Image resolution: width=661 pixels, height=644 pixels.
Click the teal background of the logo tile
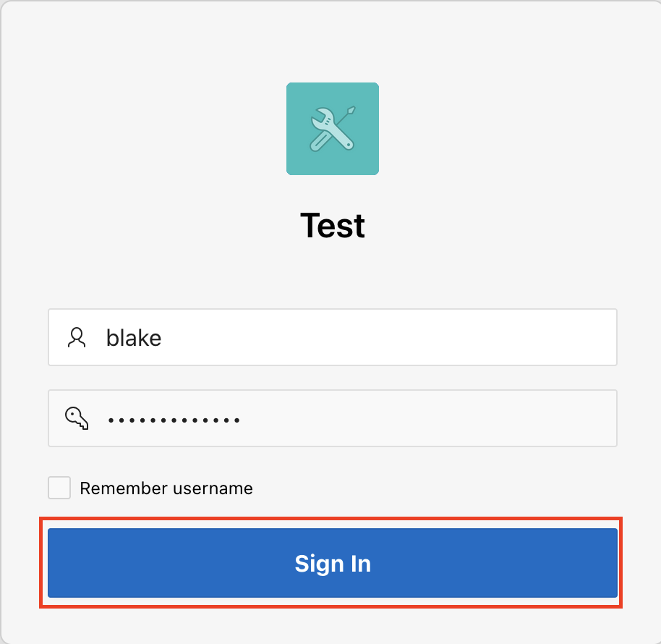coord(298,162)
